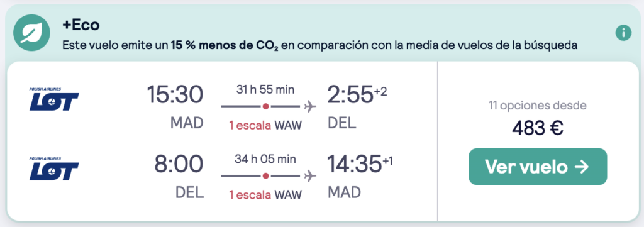Click the 34 h 05 min duration
Image resolution: width=644 pixels, height=227 pixels.
[265, 159]
